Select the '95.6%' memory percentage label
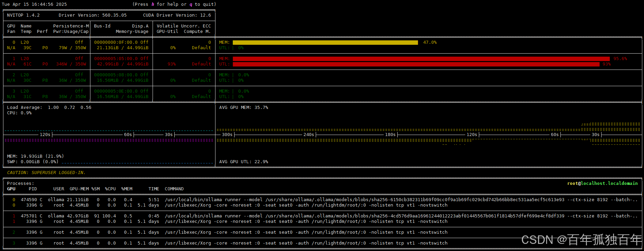Viewport: 644px width, 251px height. 620,59
